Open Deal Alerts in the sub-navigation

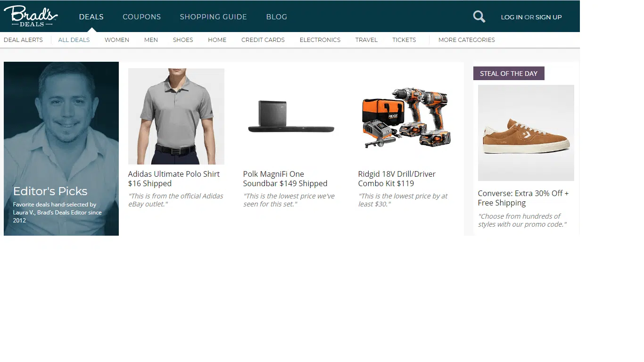(x=23, y=40)
